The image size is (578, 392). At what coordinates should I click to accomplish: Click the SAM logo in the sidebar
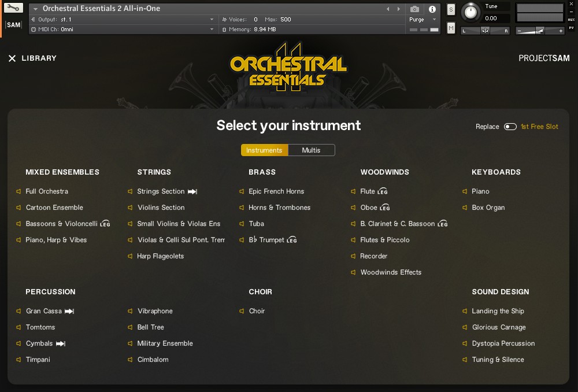[x=13, y=25]
